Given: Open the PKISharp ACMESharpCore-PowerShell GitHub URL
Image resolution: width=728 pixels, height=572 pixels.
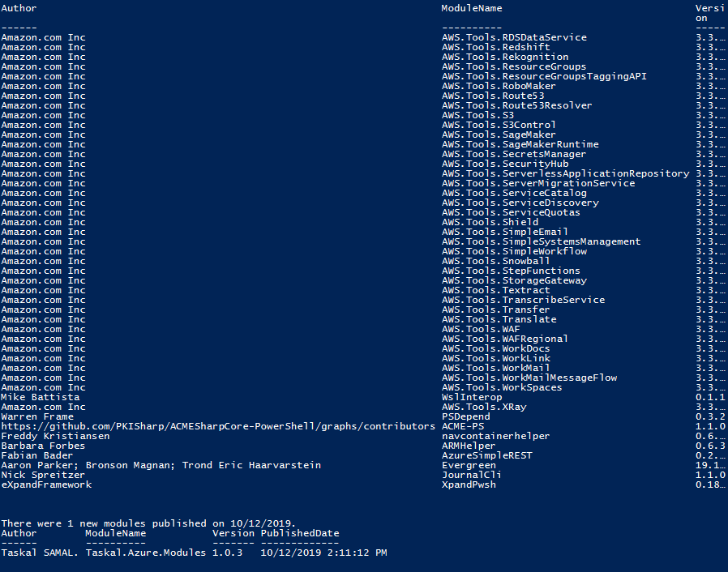Looking at the screenshot, I should pos(218,427).
